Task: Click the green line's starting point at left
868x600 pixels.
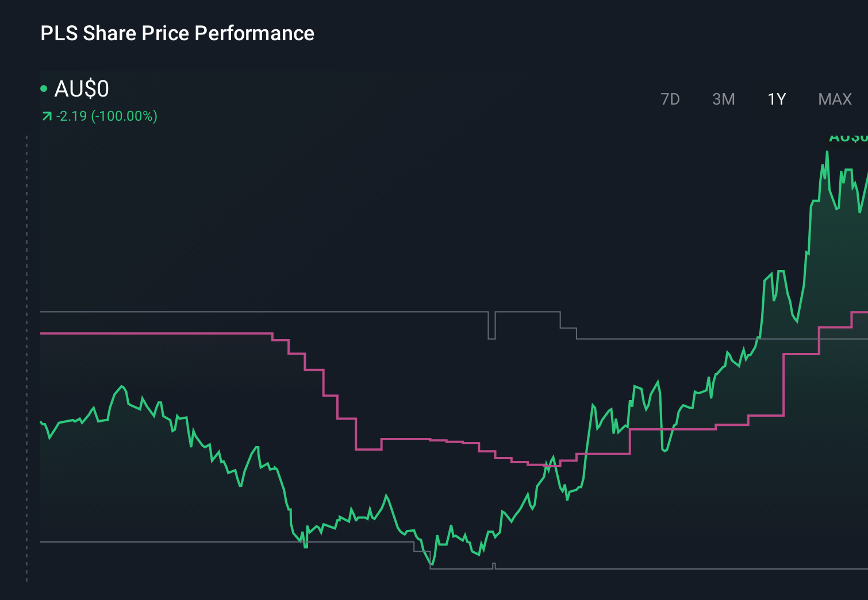Action: [x=41, y=422]
